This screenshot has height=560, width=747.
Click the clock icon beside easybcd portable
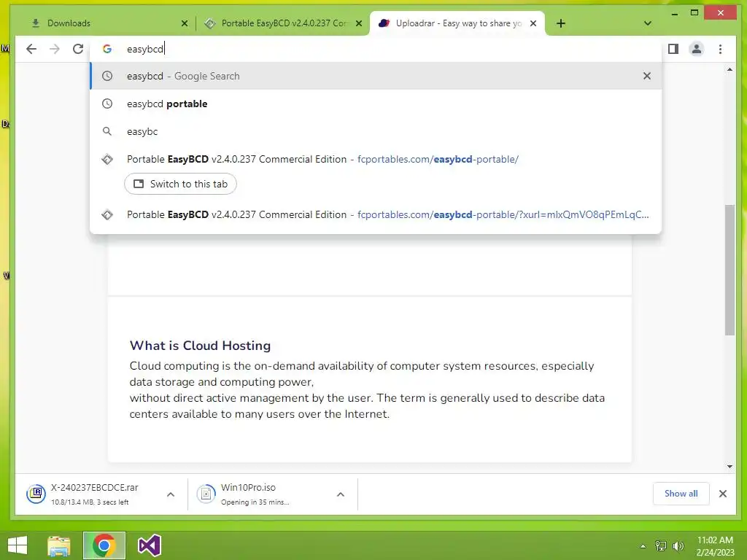click(107, 104)
